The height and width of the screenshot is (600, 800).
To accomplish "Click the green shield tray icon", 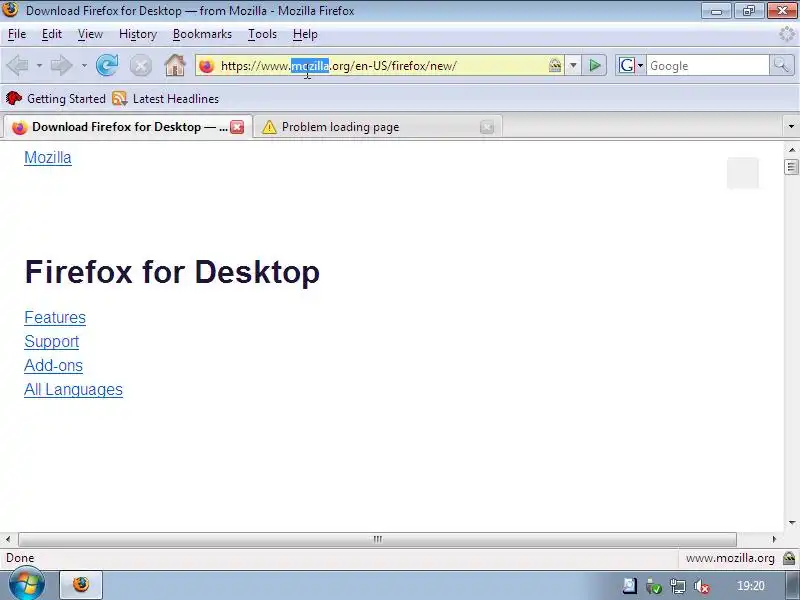I will (654, 586).
